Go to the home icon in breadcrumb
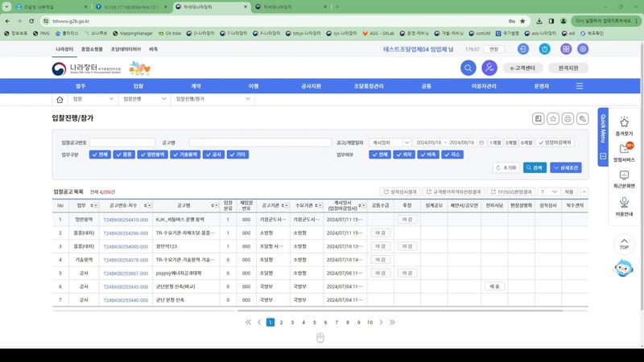Viewport: 644px width, 362px height. tap(60, 99)
